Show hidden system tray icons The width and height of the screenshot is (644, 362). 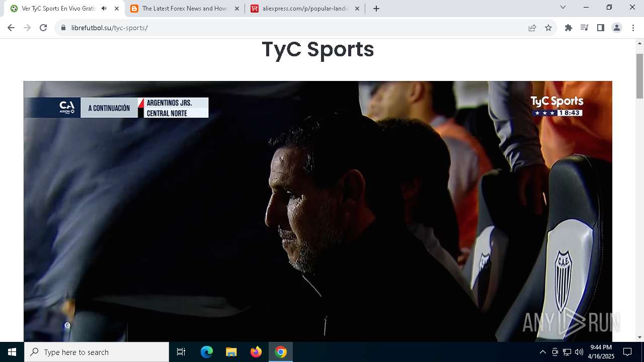click(x=542, y=352)
